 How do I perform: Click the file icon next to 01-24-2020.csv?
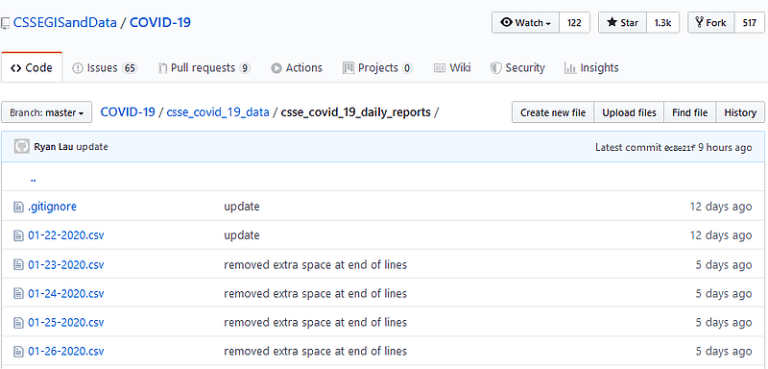point(18,294)
